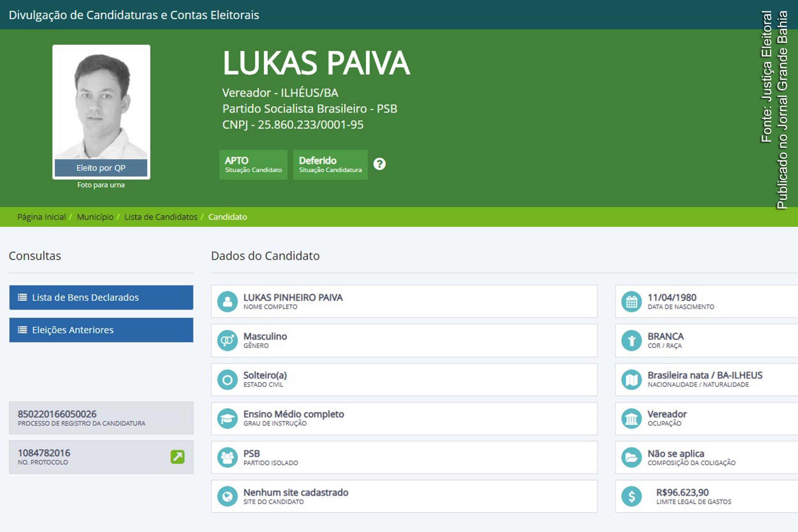The width and height of the screenshot is (798, 532).
Task: Go to Município breadcrumb
Action: [95, 217]
